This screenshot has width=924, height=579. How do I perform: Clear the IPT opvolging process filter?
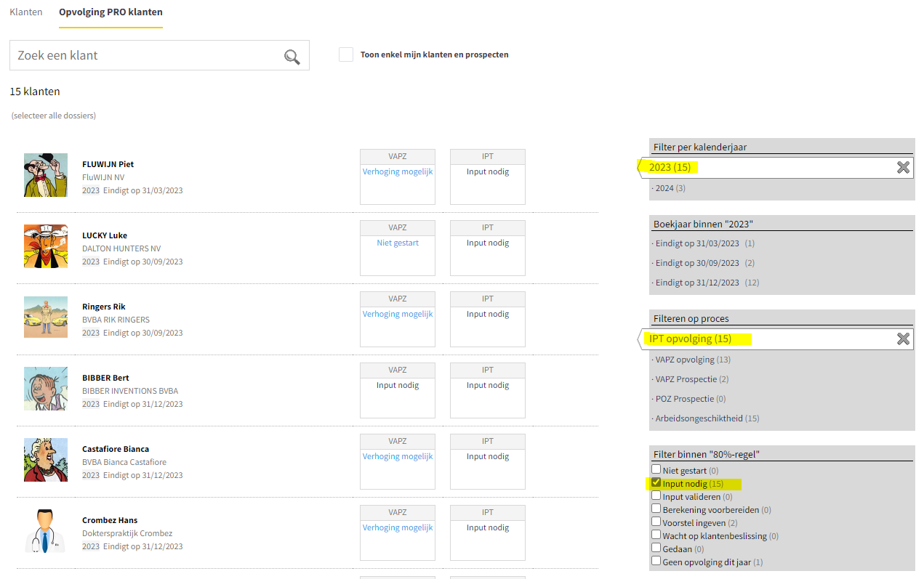(x=902, y=339)
